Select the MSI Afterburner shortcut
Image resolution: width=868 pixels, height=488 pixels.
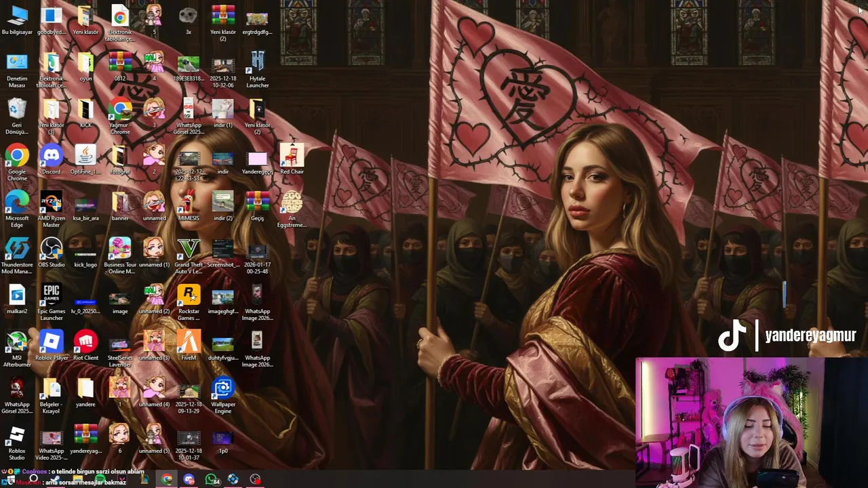point(17,349)
